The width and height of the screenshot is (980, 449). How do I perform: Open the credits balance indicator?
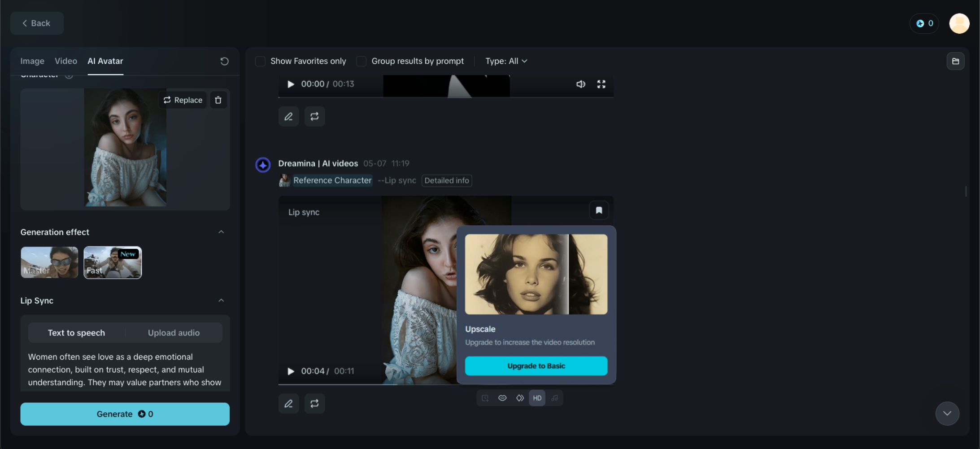click(924, 23)
